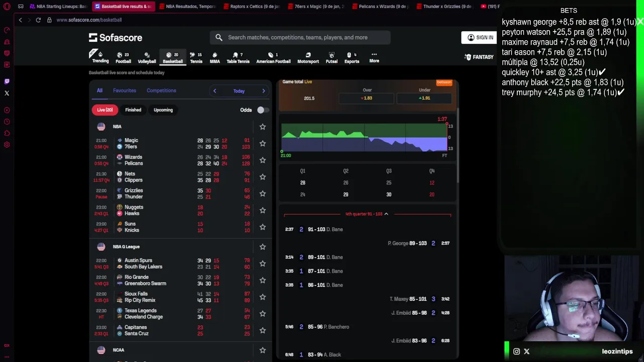Open the Trending sports category
644x362 pixels.
100,57
